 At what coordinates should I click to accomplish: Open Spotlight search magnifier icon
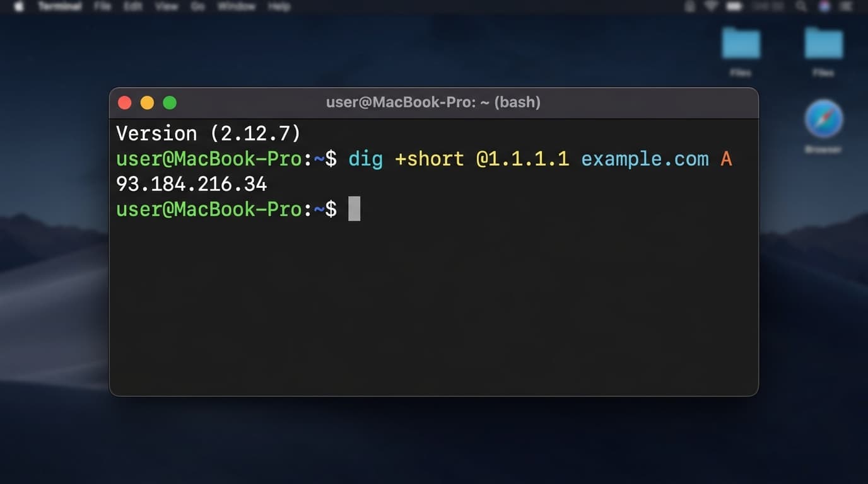click(801, 6)
